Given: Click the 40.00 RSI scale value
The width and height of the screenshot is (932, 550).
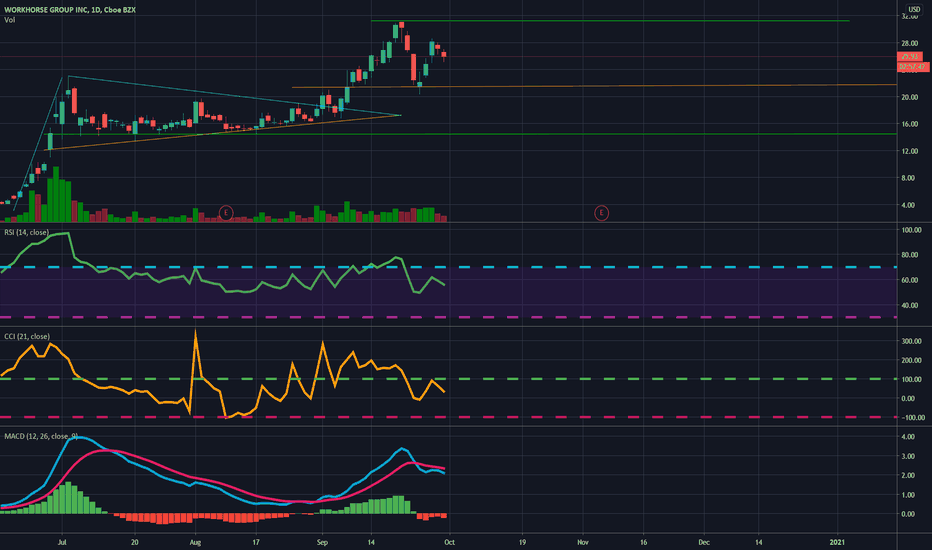Looking at the screenshot, I should [x=912, y=305].
